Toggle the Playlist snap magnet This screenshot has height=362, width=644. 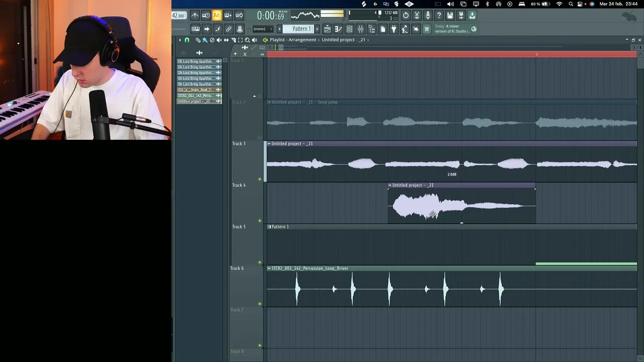point(187,40)
